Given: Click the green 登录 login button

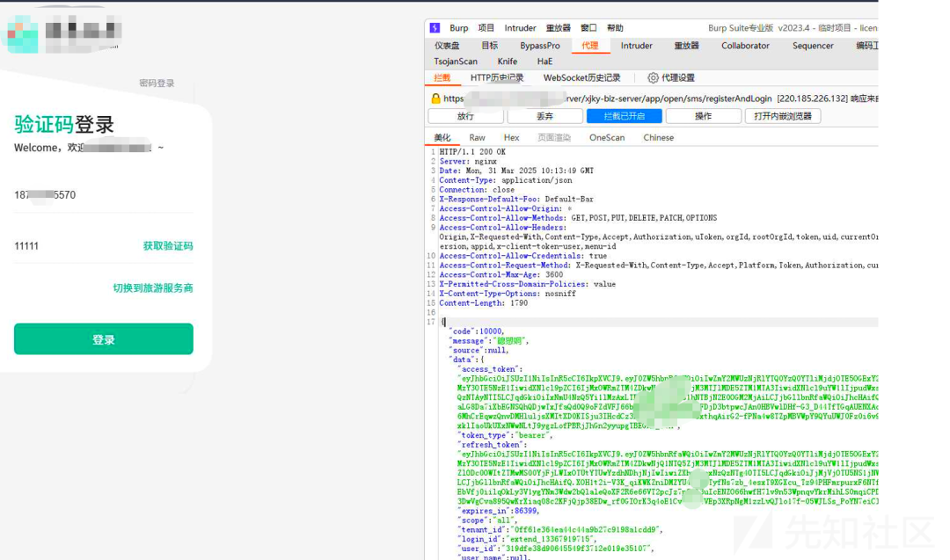Looking at the screenshot, I should [x=104, y=339].
